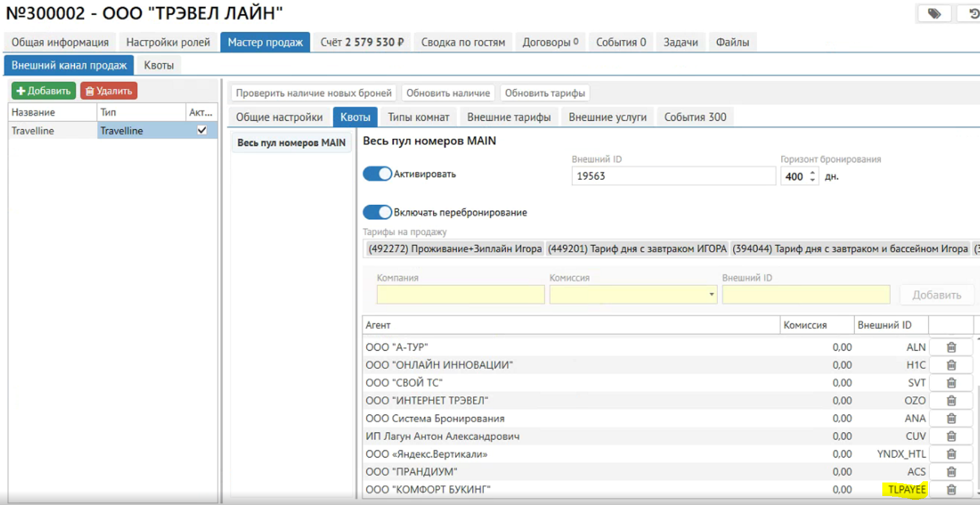Click the green Добавить button

click(44, 91)
